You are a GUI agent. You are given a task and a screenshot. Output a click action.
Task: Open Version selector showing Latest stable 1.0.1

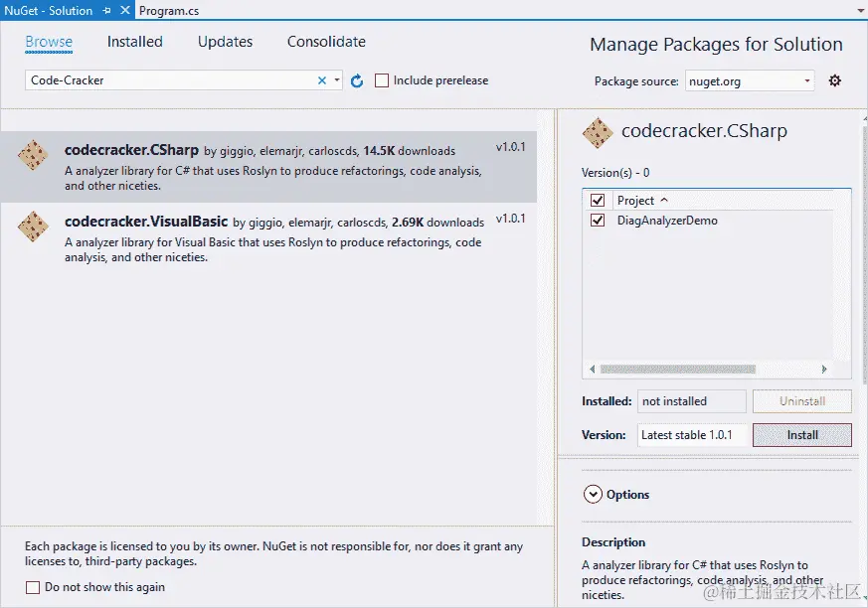tap(692, 435)
